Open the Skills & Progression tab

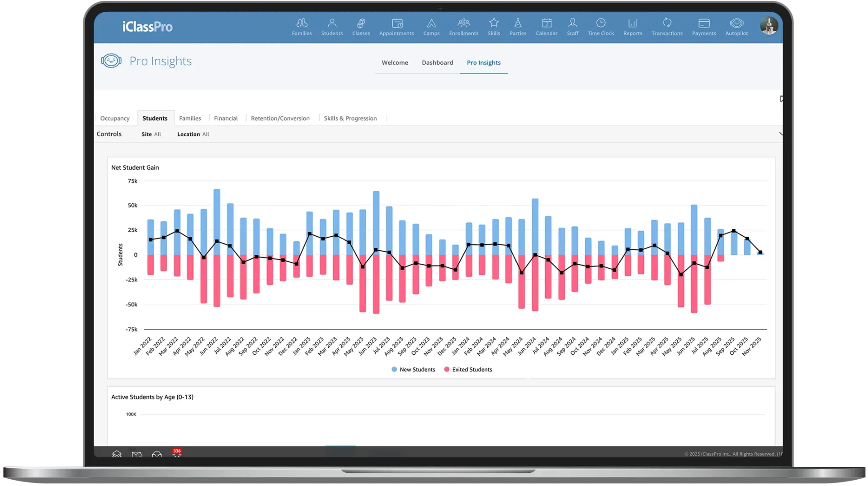tap(350, 118)
